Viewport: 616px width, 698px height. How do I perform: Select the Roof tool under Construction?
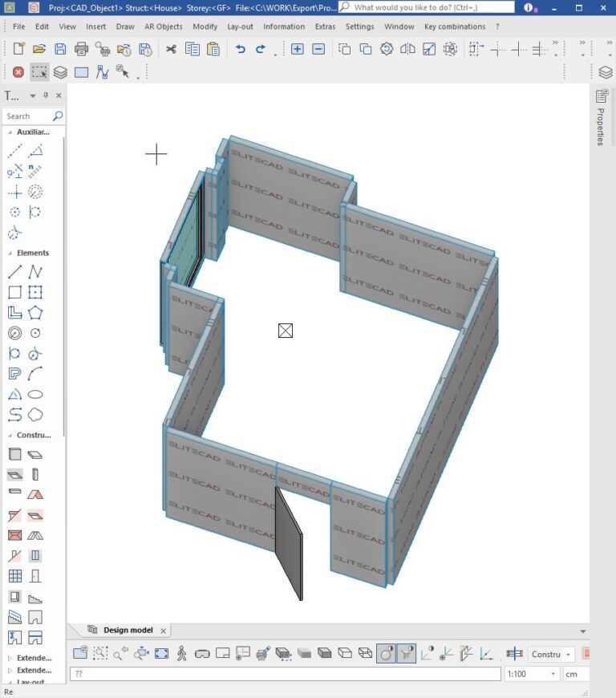(35, 494)
